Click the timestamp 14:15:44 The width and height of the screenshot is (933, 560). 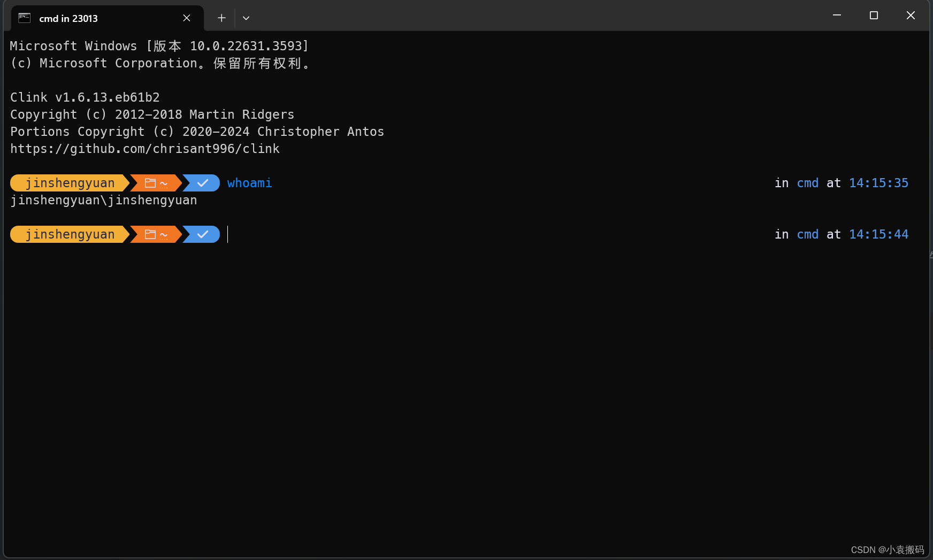click(x=878, y=234)
